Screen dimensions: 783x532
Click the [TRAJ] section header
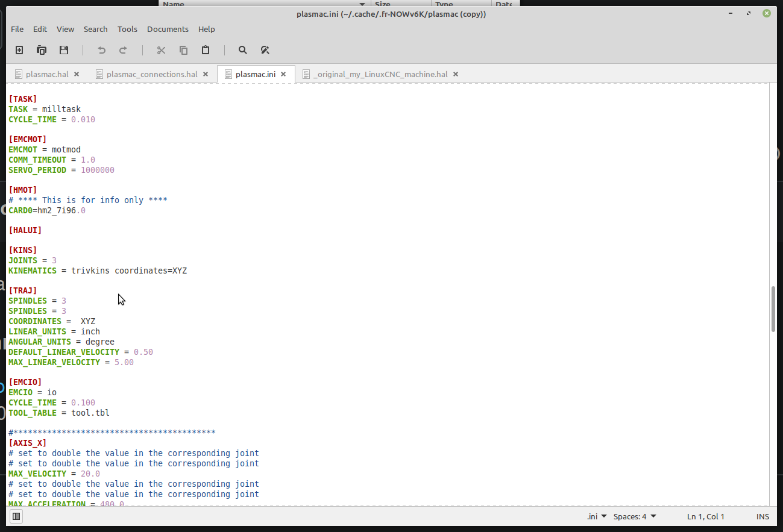23,291
